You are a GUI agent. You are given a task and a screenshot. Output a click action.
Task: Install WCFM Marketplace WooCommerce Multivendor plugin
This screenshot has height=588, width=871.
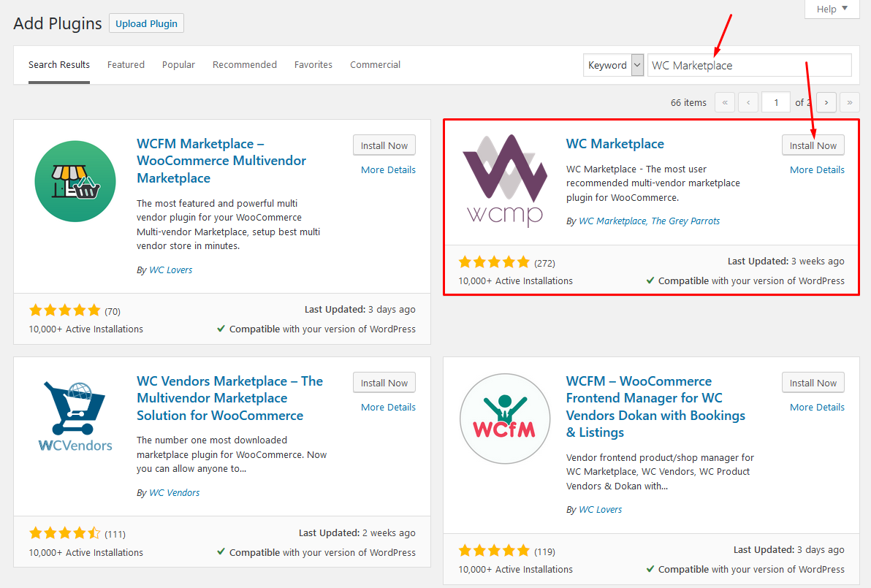(x=384, y=145)
